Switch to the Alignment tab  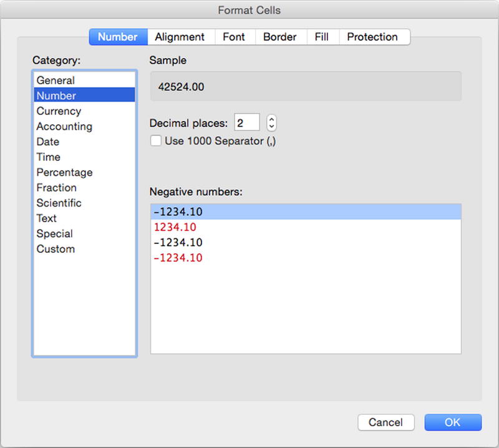(x=181, y=37)
